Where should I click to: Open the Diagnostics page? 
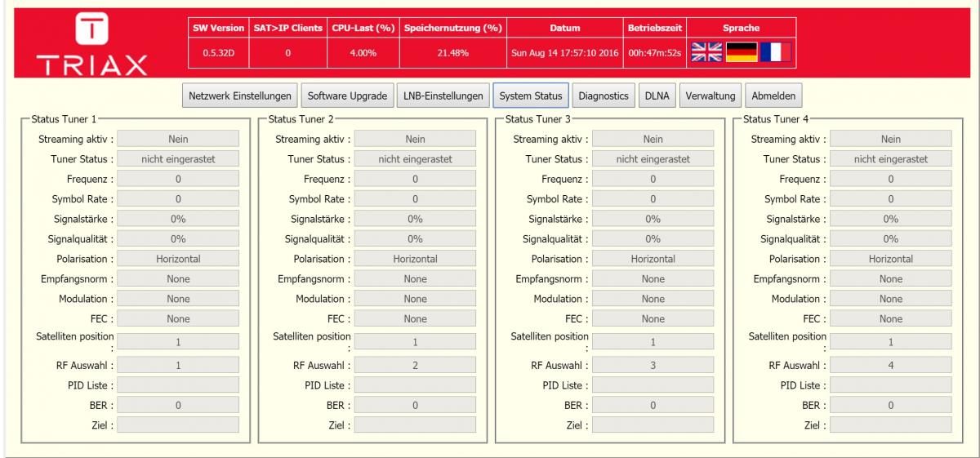(x=603, y=96)
